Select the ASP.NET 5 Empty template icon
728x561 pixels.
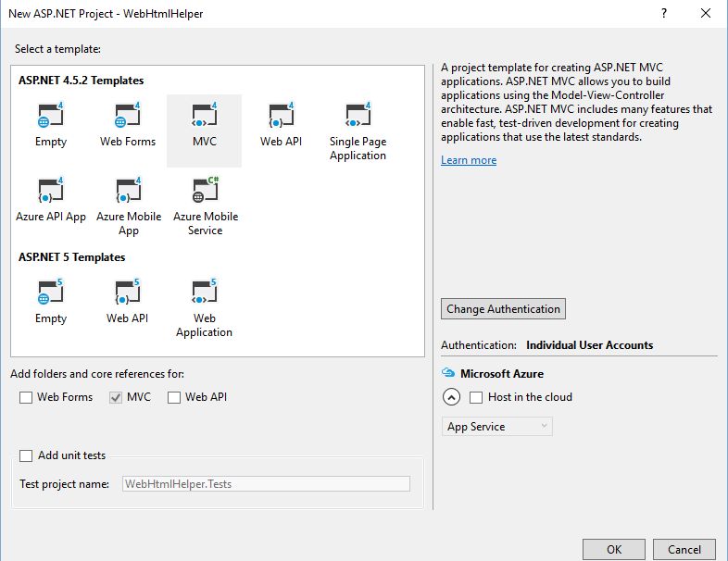pyautogui.click(x=51, y=292)
